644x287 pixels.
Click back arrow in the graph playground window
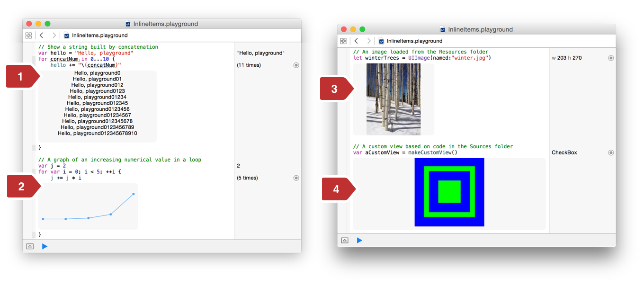pos(42,36)
